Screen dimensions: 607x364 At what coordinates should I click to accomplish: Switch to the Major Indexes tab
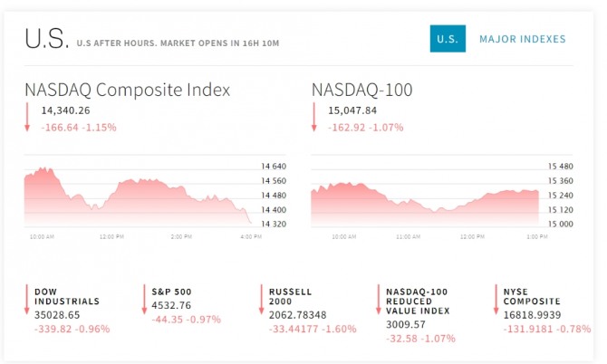tap(522, 39)
